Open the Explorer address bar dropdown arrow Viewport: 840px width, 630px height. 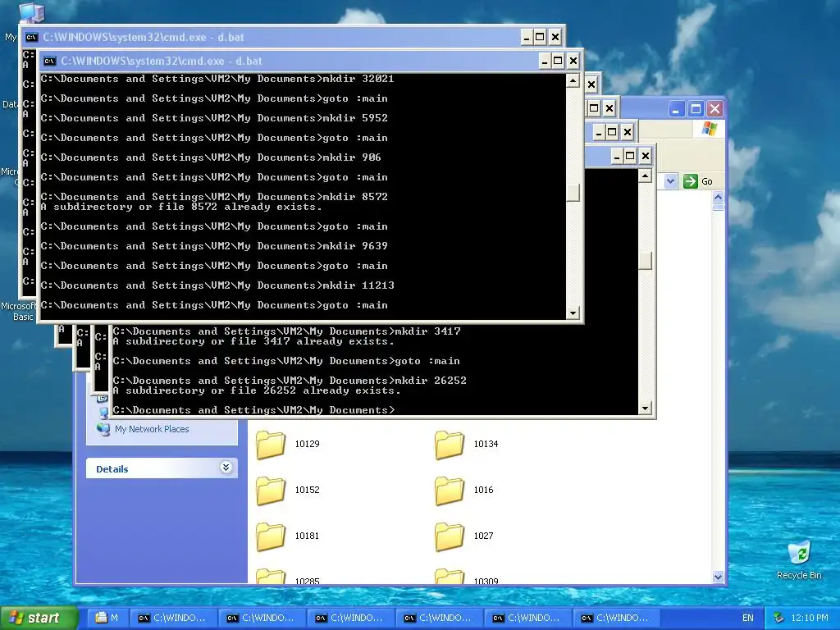click(670, 181)
